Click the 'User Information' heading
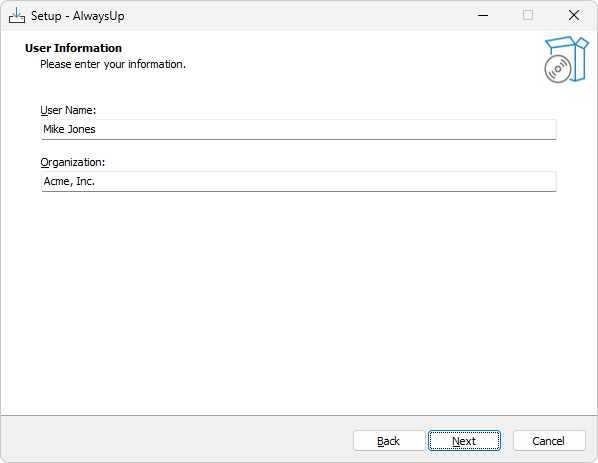Screen dimensions: 598x463 click(73, 48)
